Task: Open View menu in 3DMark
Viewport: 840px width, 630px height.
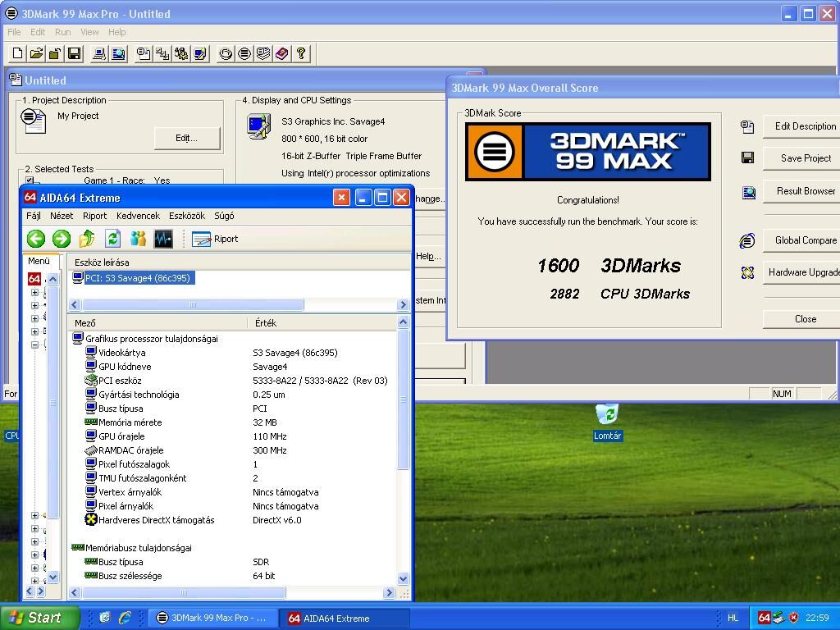Action: 89,32
